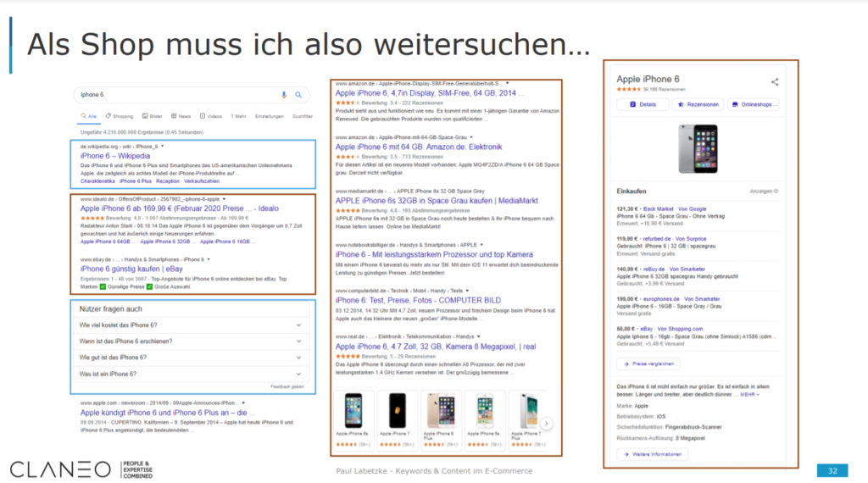The height and width of the screenshot is (483, 868).
Task: Open 'iPhone 6 – Wikipedia' result
Action: 115,156
